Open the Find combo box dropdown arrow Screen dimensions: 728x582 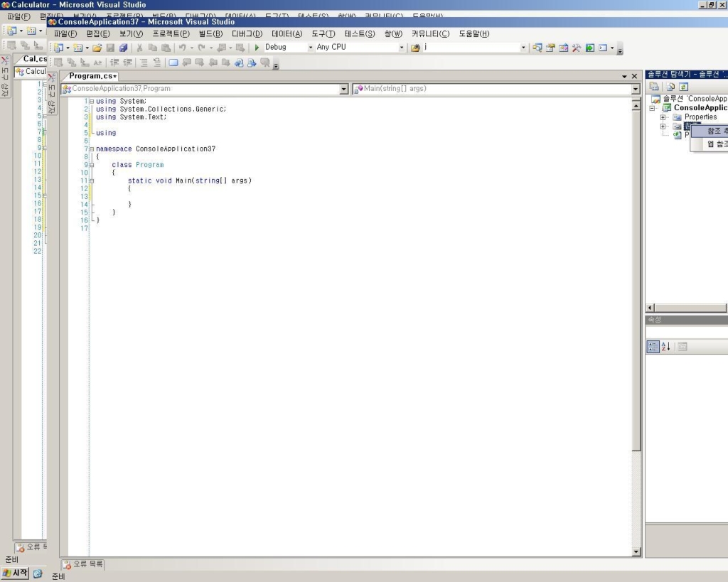pos(523,48)
